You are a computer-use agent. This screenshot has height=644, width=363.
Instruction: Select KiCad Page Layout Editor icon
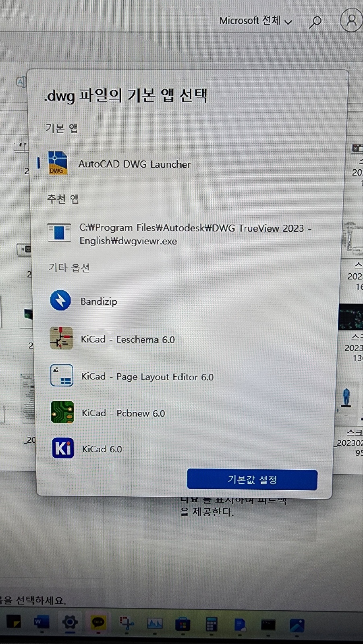click(x=62, y=375)
